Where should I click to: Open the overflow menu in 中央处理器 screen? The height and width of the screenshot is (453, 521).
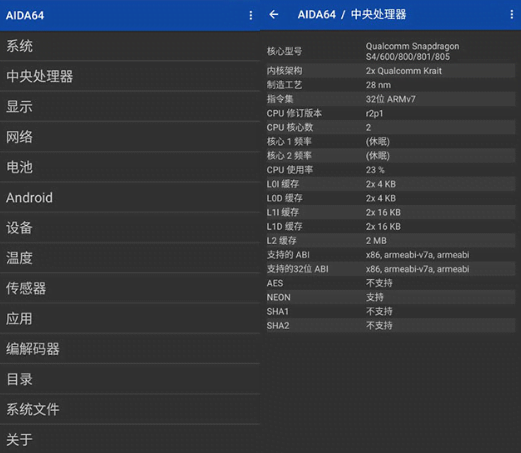point(511,14)
